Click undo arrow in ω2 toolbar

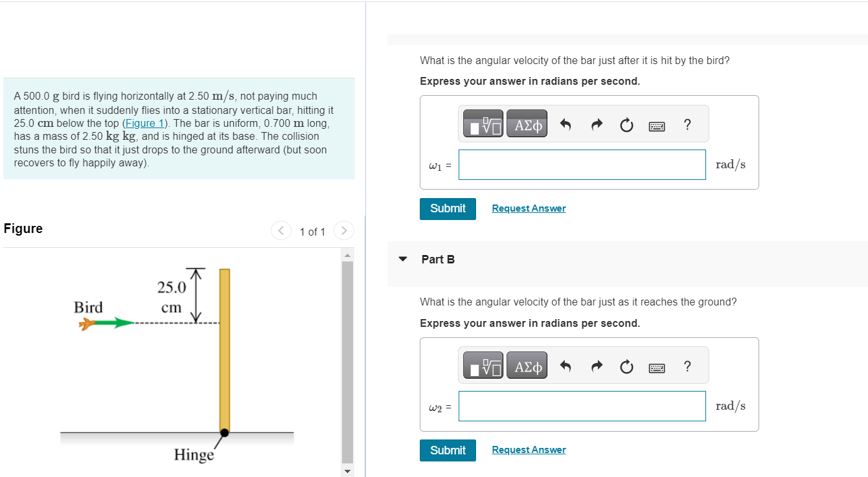[565, 367]
